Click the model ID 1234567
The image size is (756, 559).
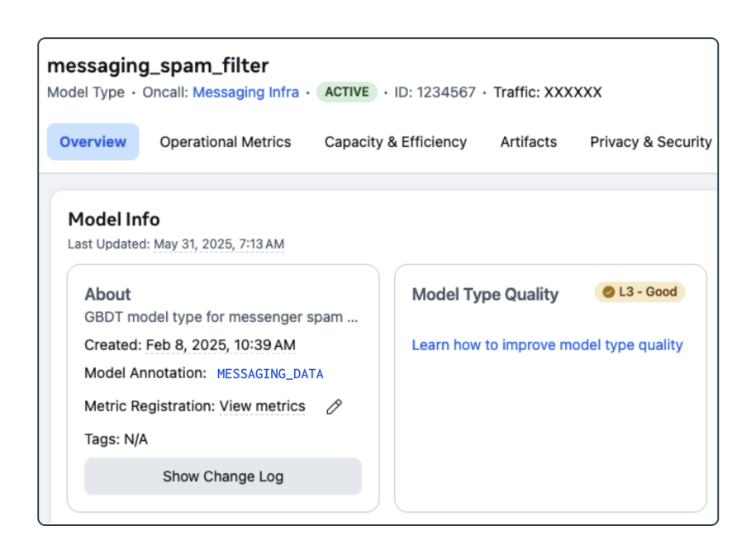pyautogui.click(x=435, y=92)
